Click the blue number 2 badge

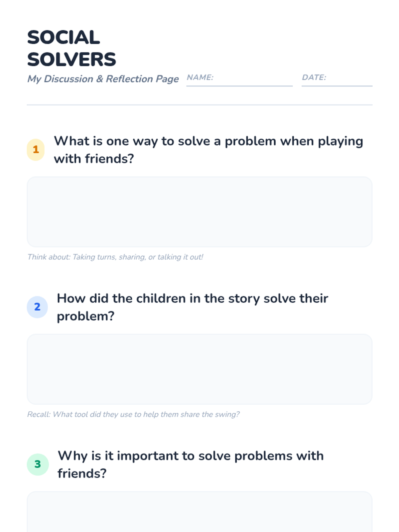[x=37, y=307]
